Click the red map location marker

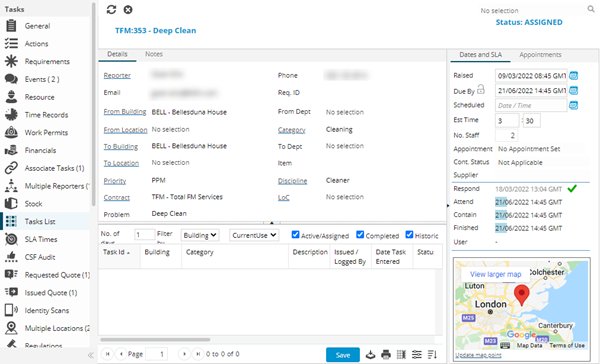click(x=522, y=294)
